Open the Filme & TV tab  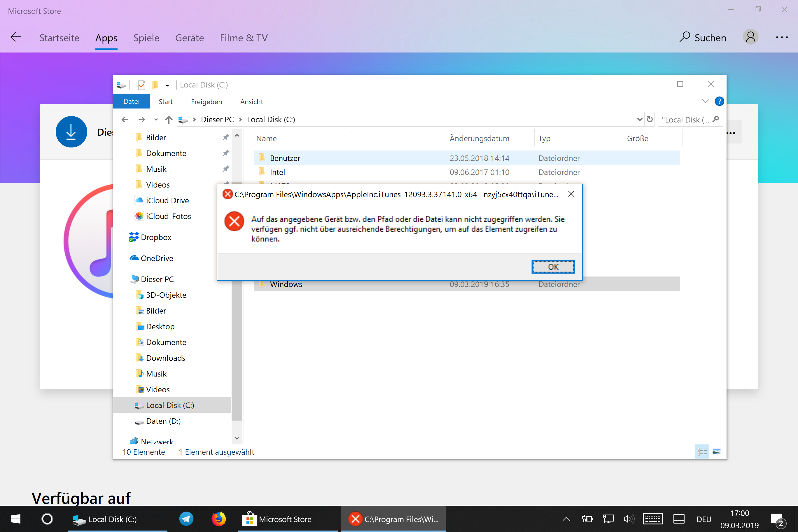244,38
